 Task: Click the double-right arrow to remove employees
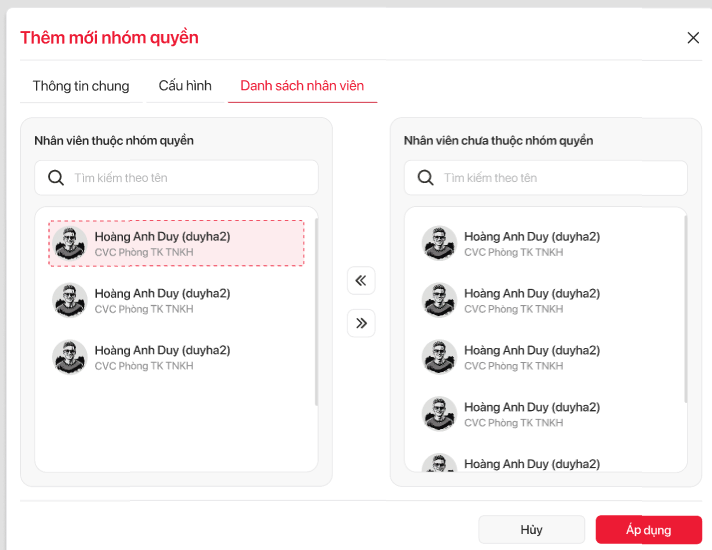click(361, 323)
